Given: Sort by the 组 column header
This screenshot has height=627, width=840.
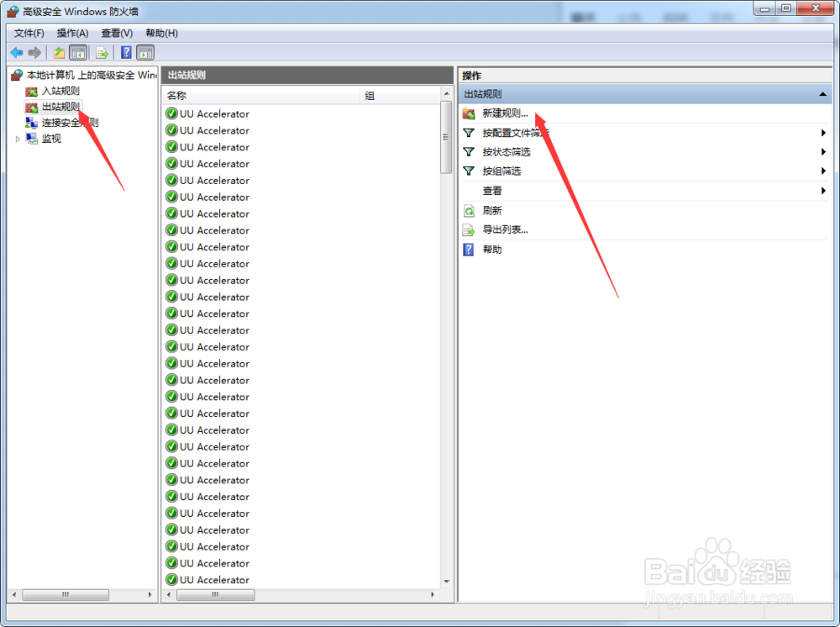Looking at the screenshot, I should tap(400, 95).
